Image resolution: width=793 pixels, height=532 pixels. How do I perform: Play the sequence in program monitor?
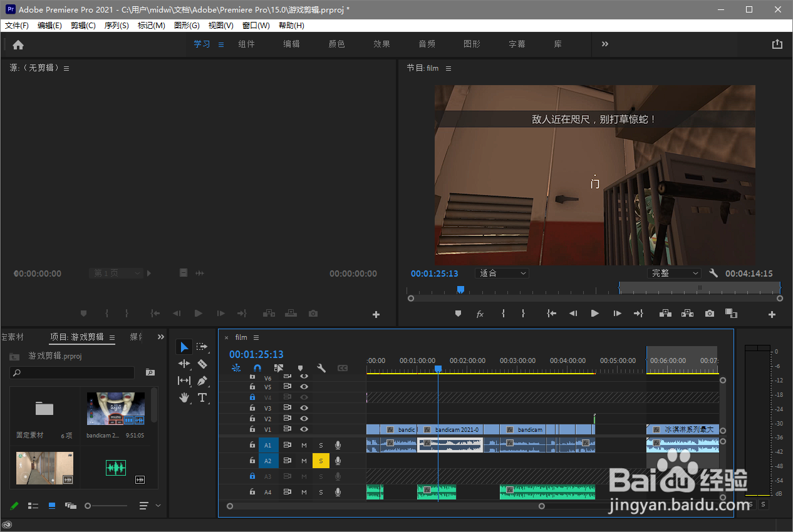click(595, 314)
